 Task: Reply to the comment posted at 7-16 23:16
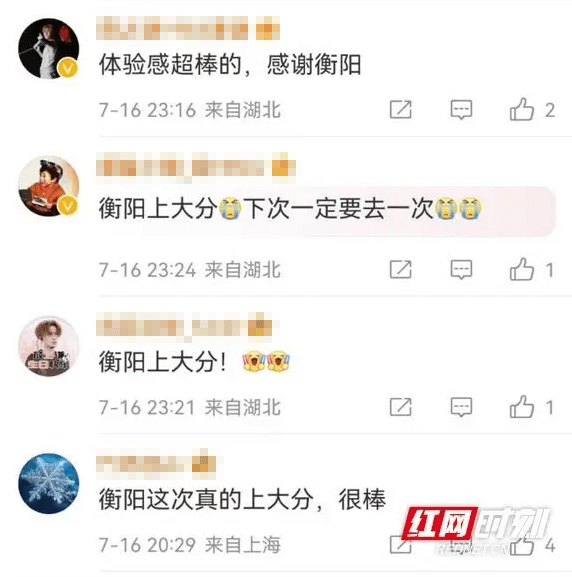pyautogui.click(x=461, y=110)
